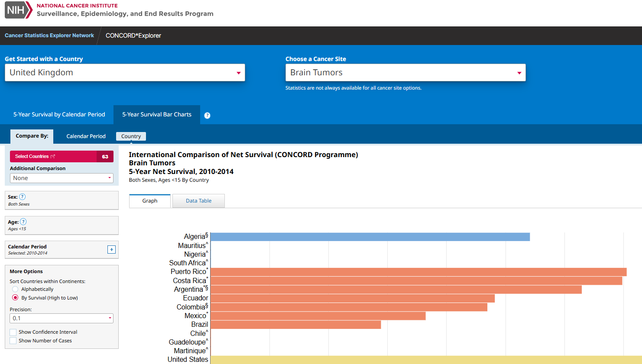
Task: Open the Precision dropdown
Action: [x=62, y=318]
